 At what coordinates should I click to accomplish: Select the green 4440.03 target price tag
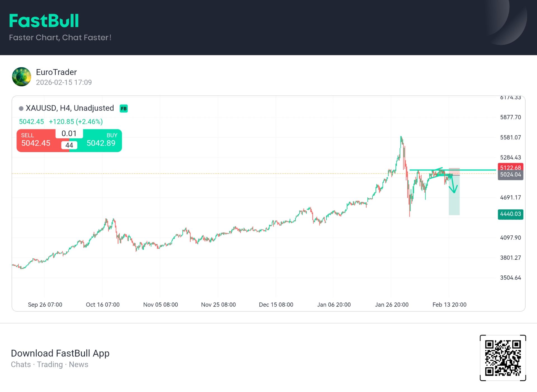[510, 214]
